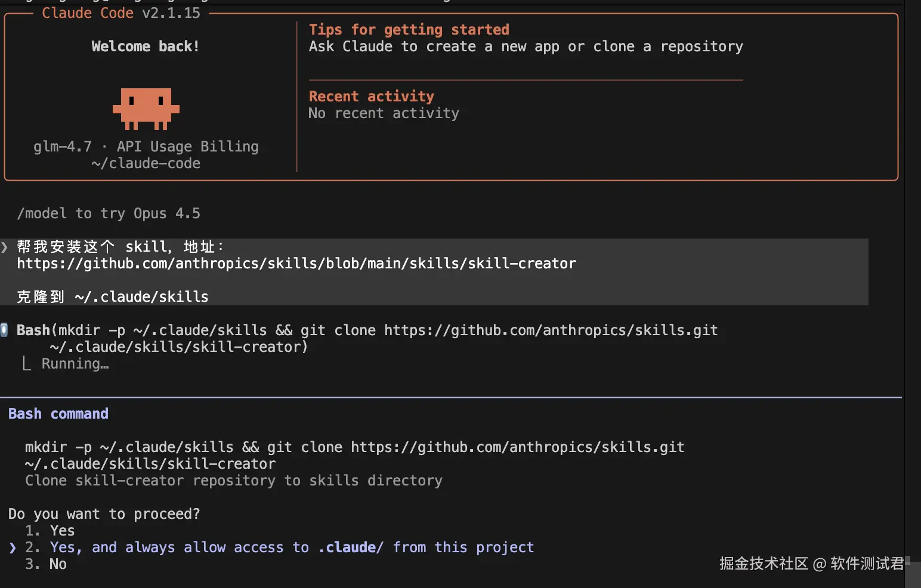The width and height of the screenshot is (921, 588).
Task: Click the .claude/ highlighted path in option 2
Action: point(351,547)
